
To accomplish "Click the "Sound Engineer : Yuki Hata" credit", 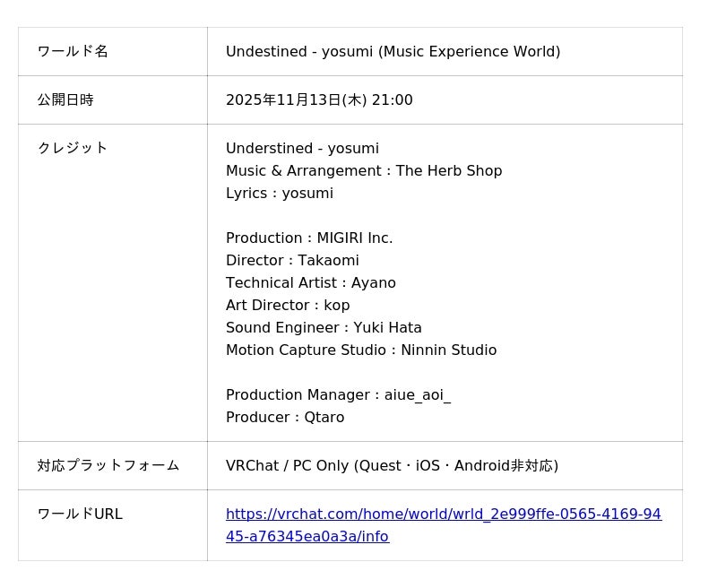I will (324, 327).
